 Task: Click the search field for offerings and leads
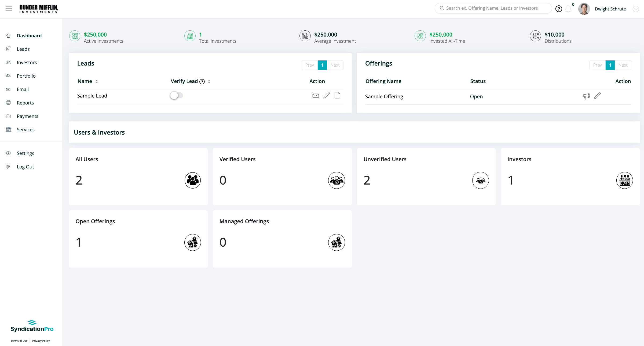pos(492,8)
